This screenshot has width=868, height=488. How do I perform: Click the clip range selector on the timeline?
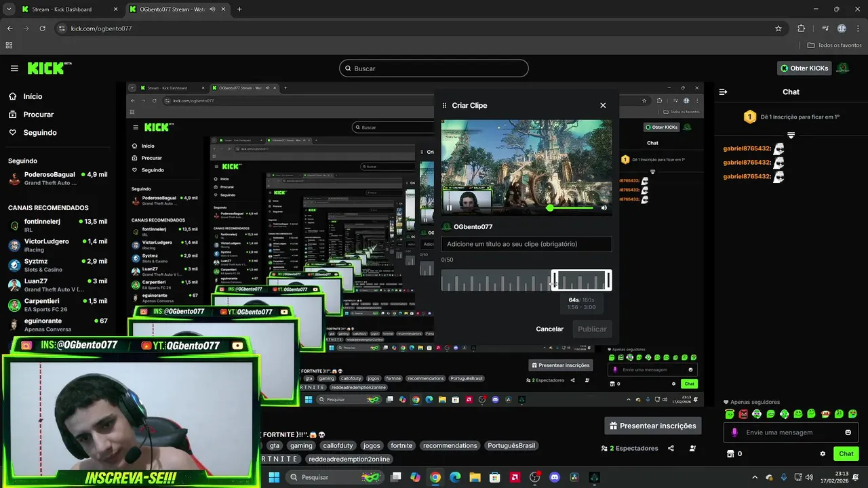point(581,280)
